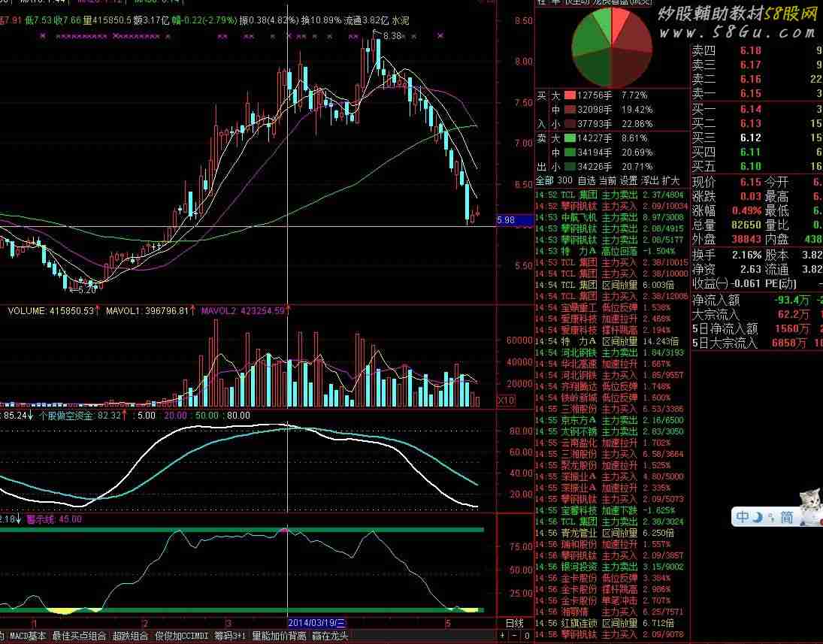
Task: Click the 换手 2.16% value
Action: [746, 255]
